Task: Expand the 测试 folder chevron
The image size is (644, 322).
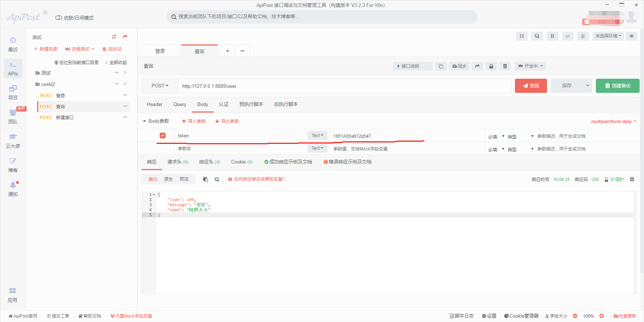Action: point(125,73)
